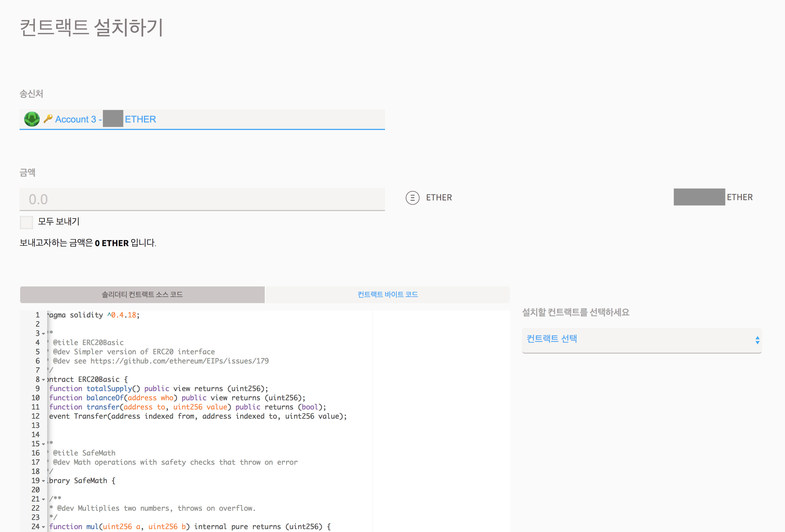Click the github.com/ethereum/EIPs URL comment line
The width and height of the screenshot is (785, 532).
[x=158, y=361]
